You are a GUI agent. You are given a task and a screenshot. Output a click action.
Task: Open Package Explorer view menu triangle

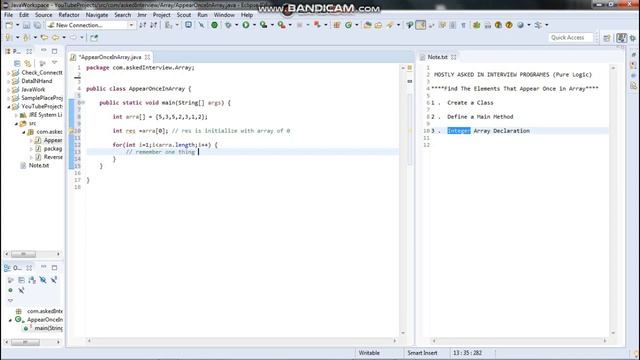[55, 63]
